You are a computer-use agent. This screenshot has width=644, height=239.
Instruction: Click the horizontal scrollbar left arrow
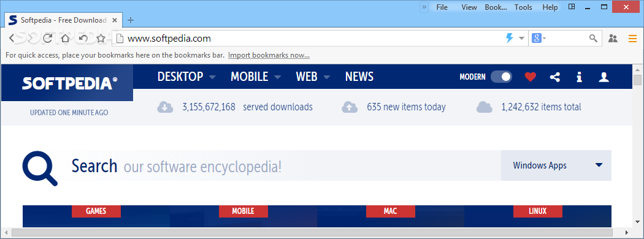coord(6,232)
